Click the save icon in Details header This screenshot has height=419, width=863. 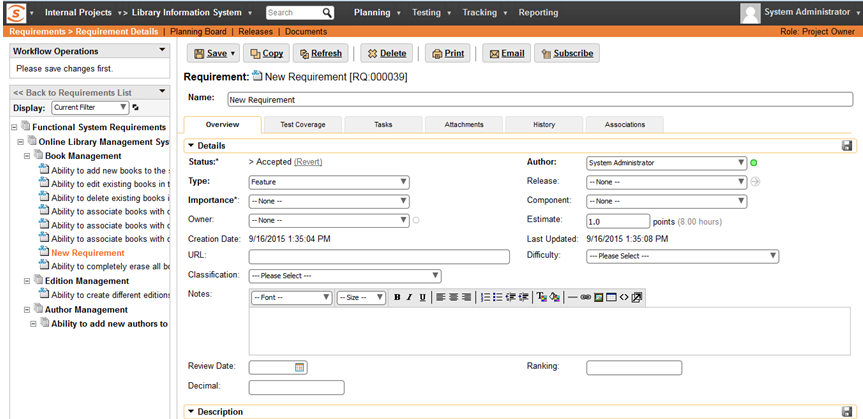(846, 146)
